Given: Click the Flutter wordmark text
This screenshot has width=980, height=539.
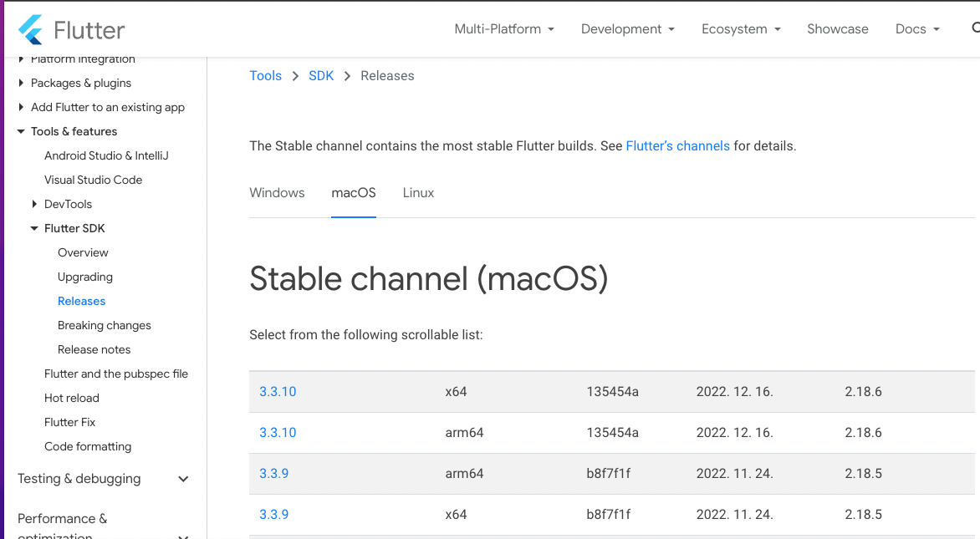Looking at the screenshot, I should (x=89, y=30).
